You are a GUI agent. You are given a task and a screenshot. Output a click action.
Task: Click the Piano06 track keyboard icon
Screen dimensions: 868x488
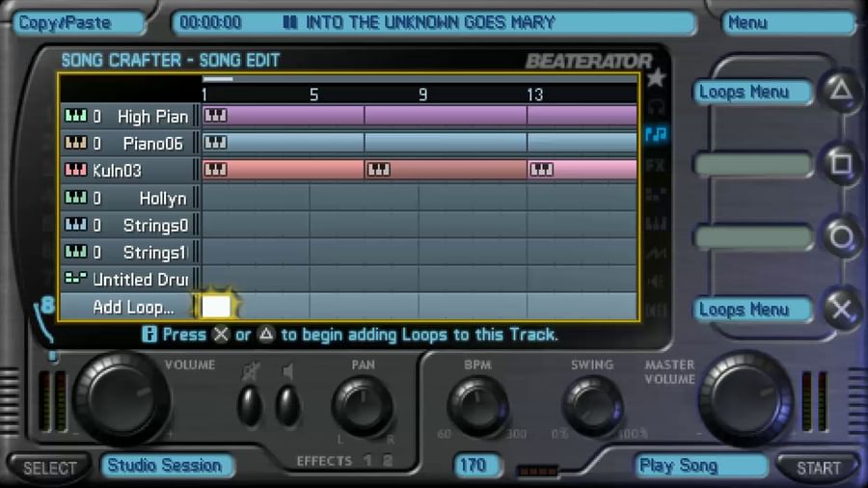(75, 143)
